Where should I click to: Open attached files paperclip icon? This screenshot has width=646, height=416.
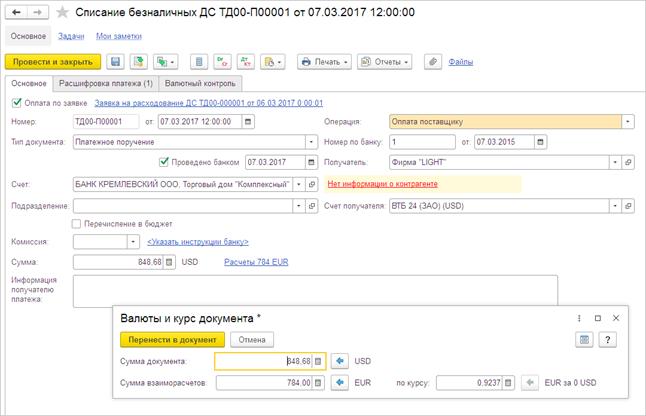click(432, 62)
